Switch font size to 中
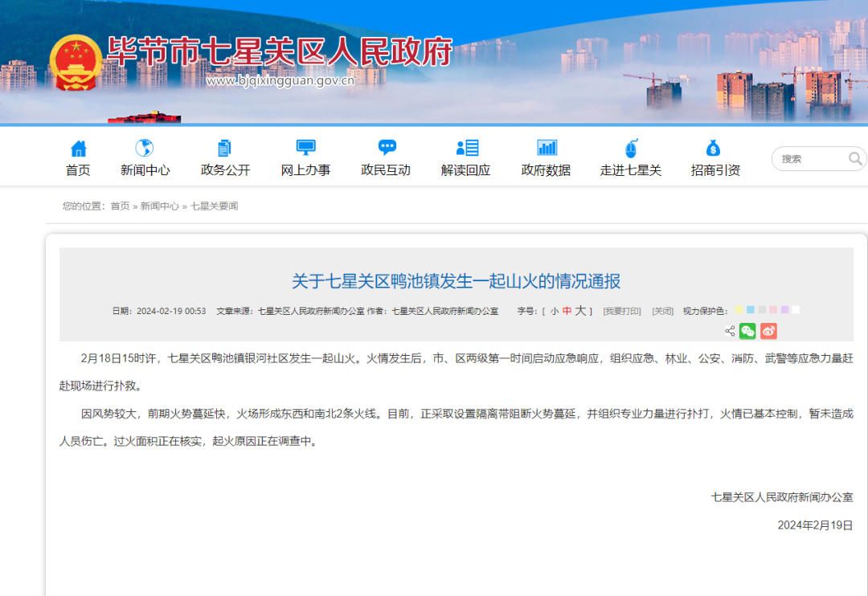 pyautogui.click(x=567, y=310)
